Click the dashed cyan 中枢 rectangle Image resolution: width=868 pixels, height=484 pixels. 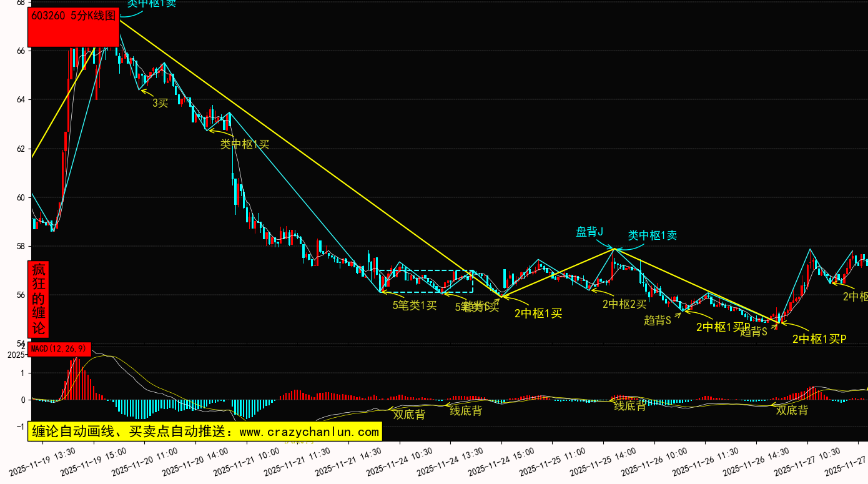pos(426,271)
